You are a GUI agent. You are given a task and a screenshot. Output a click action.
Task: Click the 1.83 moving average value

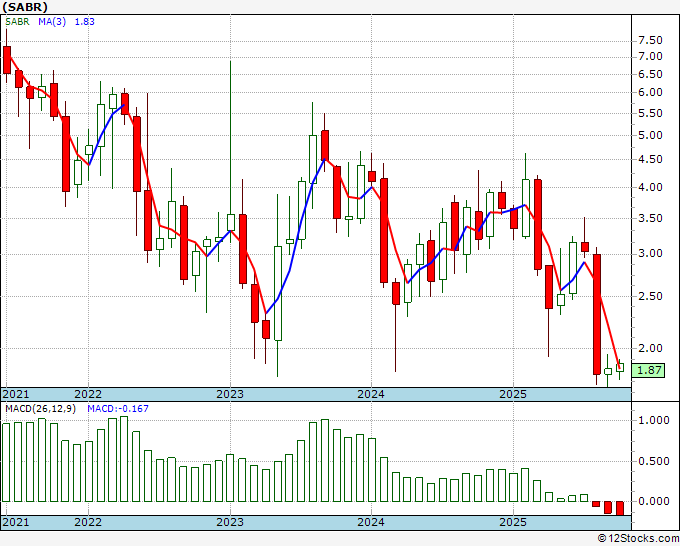(85, 22)
